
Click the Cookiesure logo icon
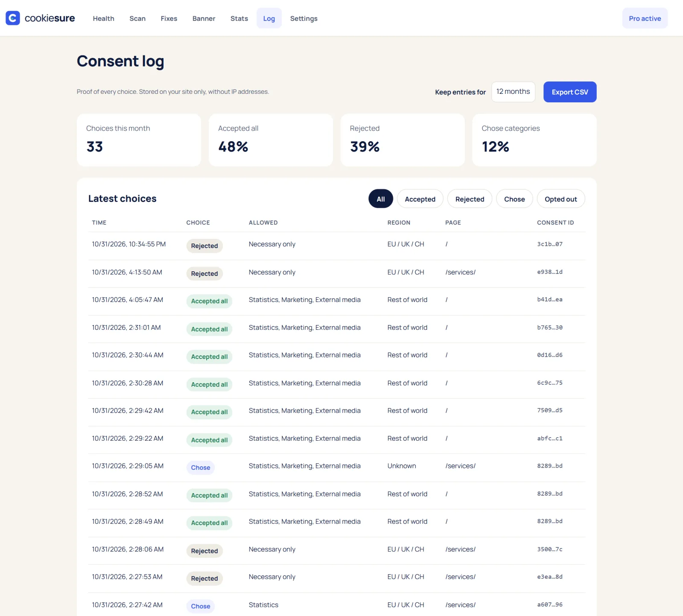click(13, 18)
